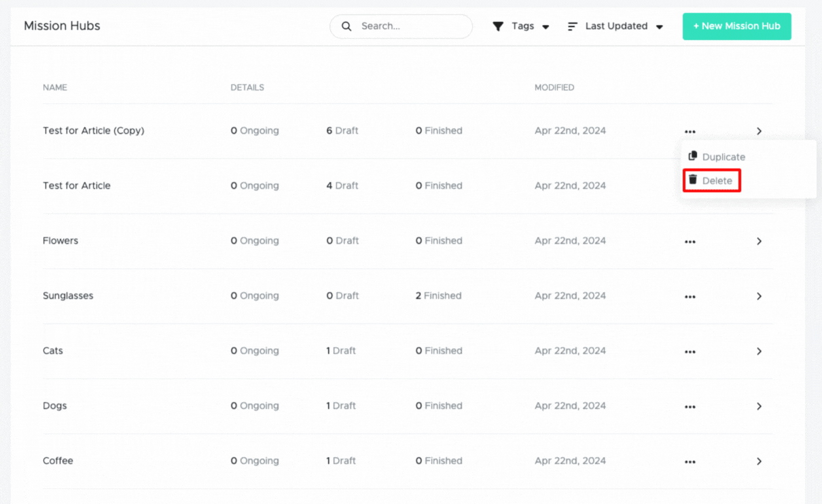Click the Tags filter funnel icon
The width and height of the screenshot is (822, 504).
[x=498, y=26]
